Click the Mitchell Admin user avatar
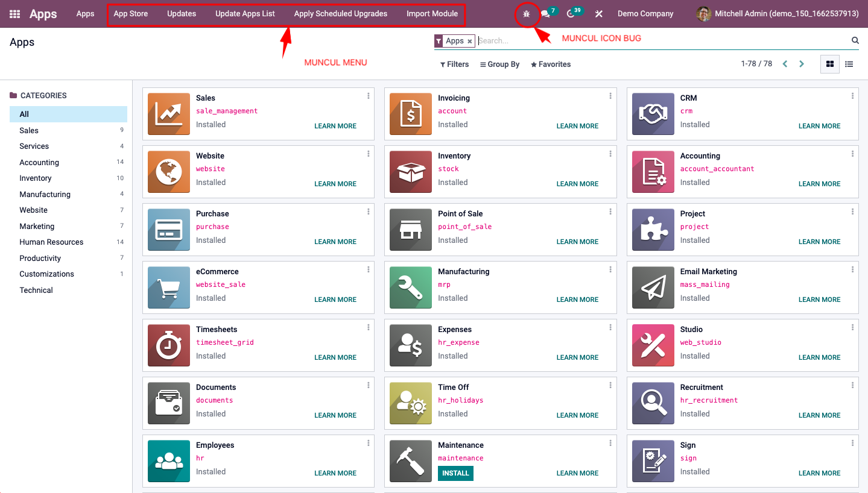 (x=703, y=13)
